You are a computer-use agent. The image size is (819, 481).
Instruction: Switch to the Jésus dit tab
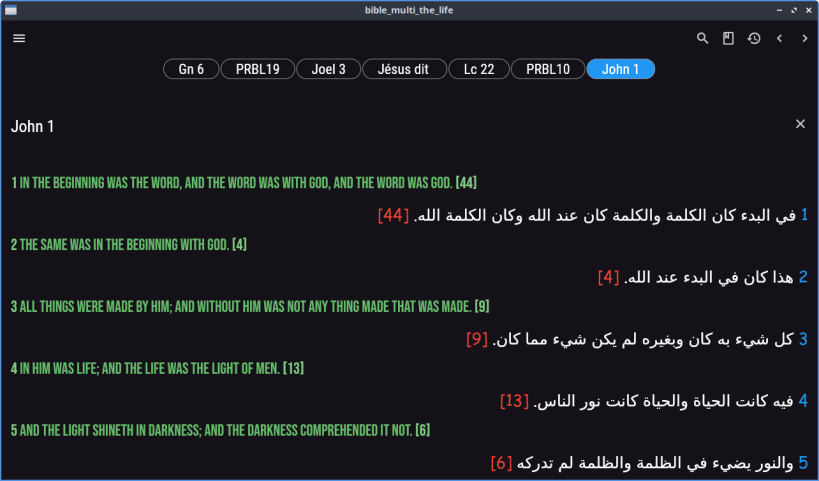(403, 69)
